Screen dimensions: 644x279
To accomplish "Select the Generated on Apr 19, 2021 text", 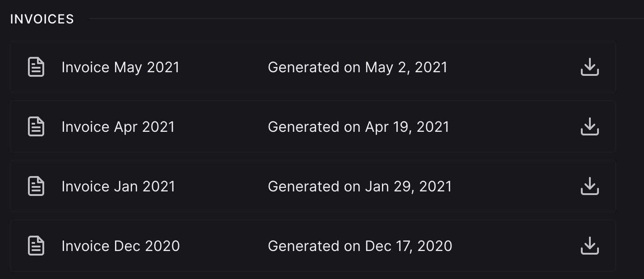I will pos(359,127).
